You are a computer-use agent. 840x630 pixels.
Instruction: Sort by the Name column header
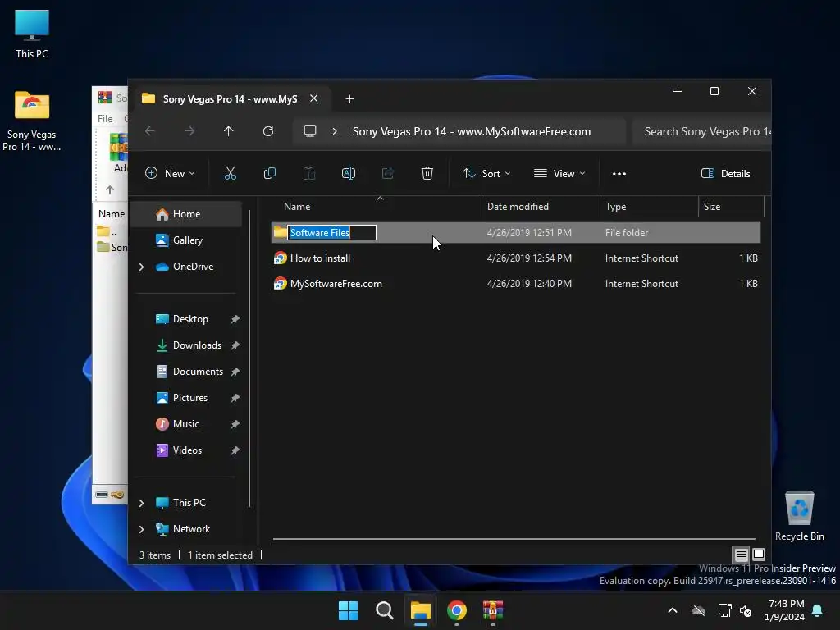[297, 207]
